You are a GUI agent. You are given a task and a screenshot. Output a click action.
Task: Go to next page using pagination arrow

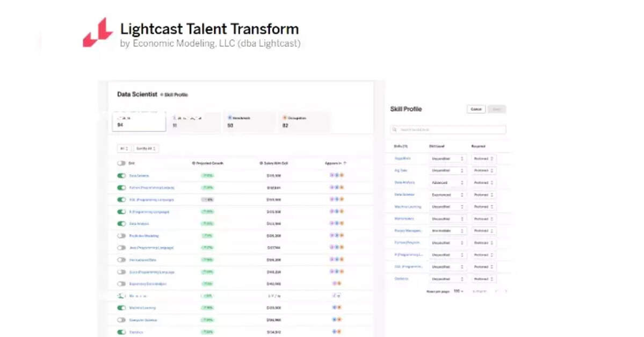[505, 291]
